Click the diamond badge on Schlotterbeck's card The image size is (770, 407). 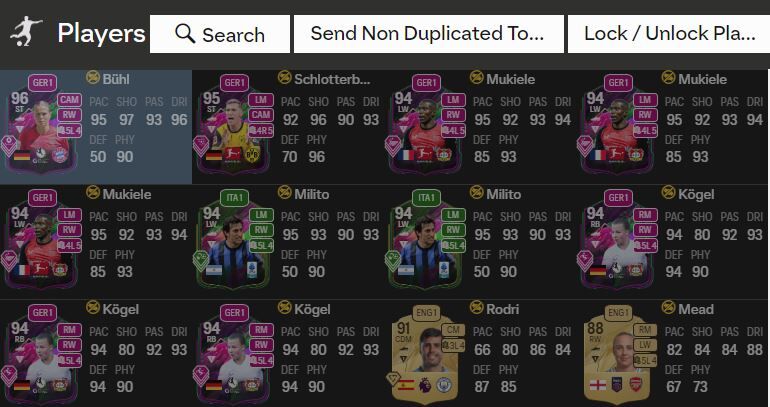pos(201,145)
